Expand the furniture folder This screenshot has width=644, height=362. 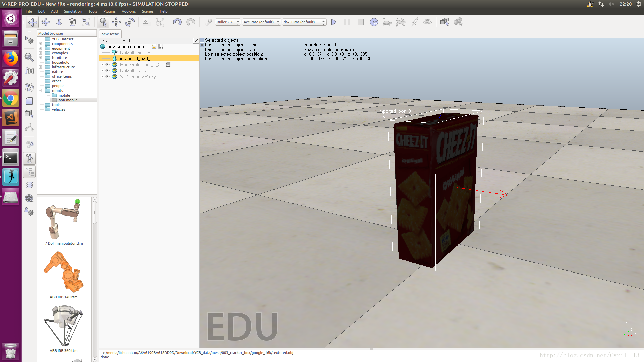tap(40, 58)
